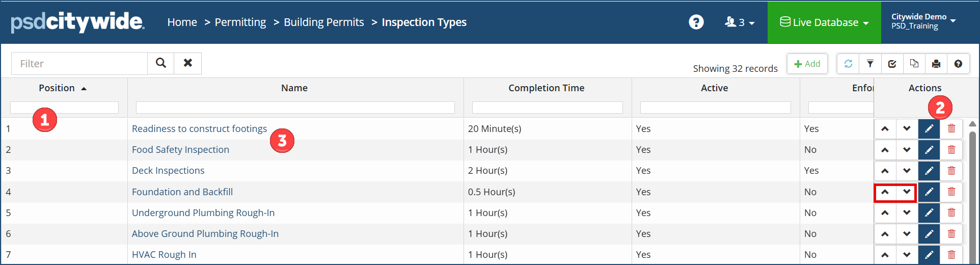Delete Food Safety Inspection via trash icon
This screenshot has height=265, width=980.
(x=951, y=150)
